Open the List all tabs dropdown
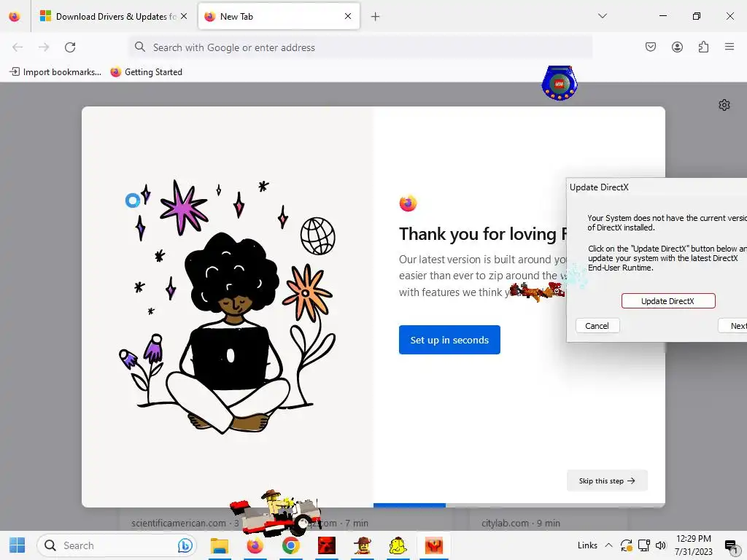 pos(602,16)
